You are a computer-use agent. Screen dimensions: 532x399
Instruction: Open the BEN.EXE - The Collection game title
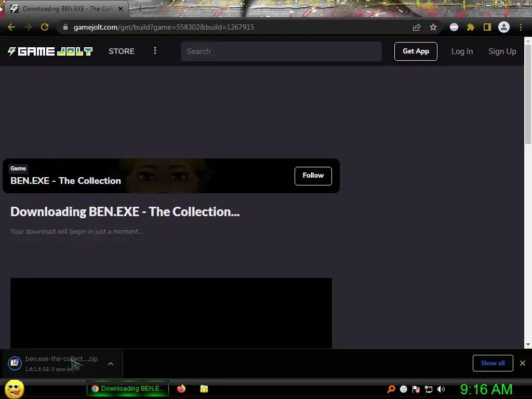65,181
